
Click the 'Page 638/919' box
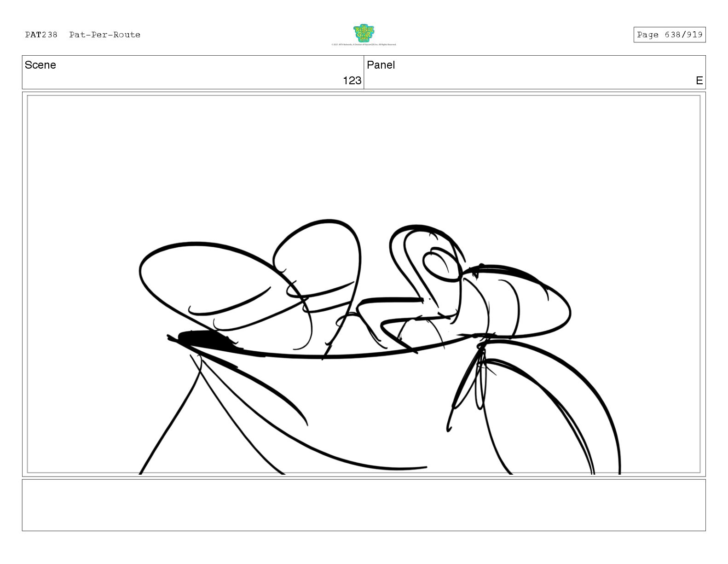[x=669, y=35]
